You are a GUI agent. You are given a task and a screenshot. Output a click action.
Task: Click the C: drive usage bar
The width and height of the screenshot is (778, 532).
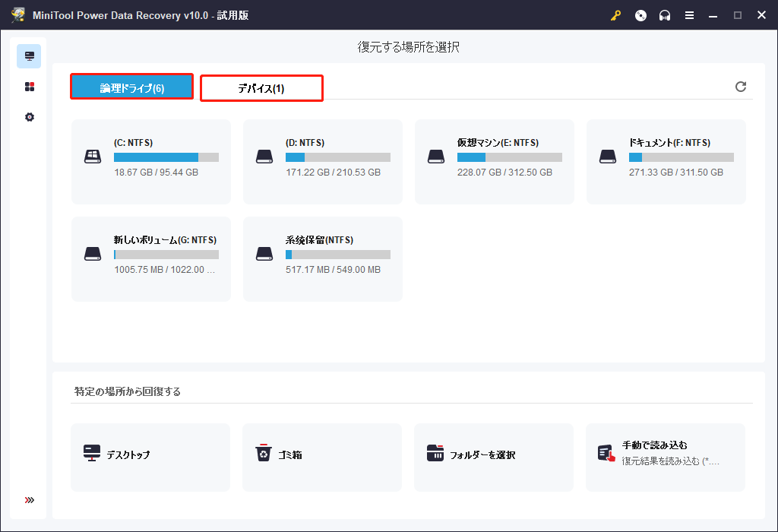pos(166,157)
